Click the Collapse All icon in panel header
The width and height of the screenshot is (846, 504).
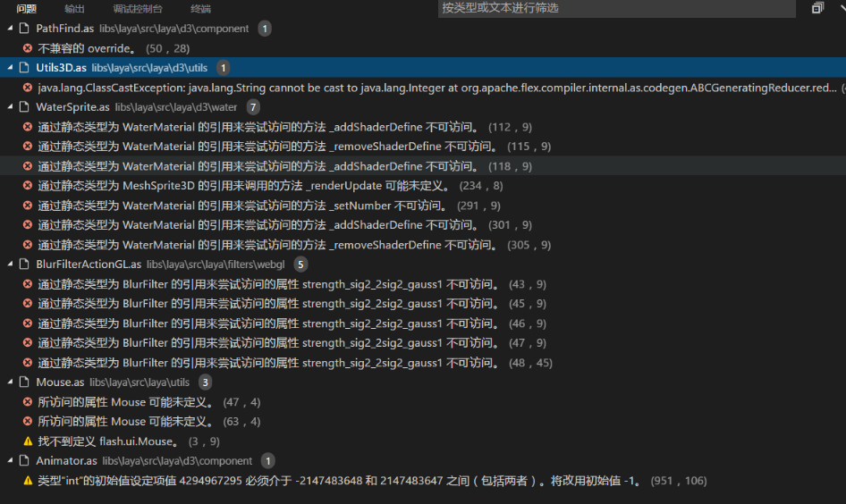pyautogui.click(x=817, y=8)
